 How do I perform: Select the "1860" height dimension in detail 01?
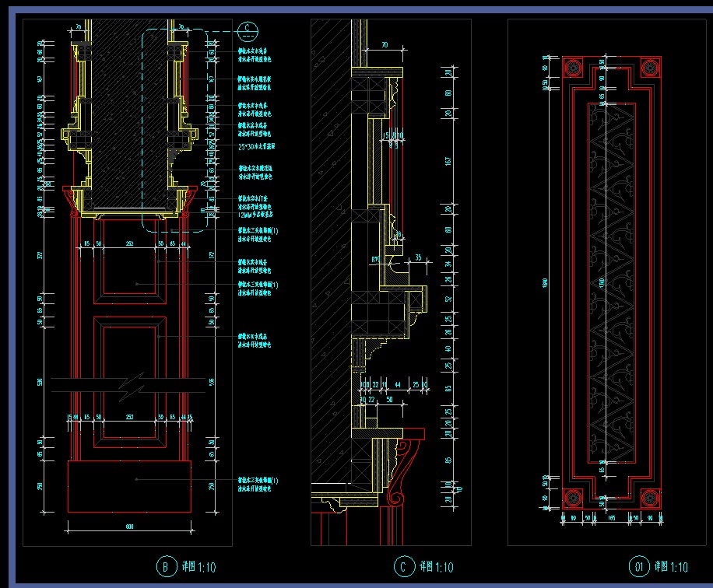tap(545, 282)
